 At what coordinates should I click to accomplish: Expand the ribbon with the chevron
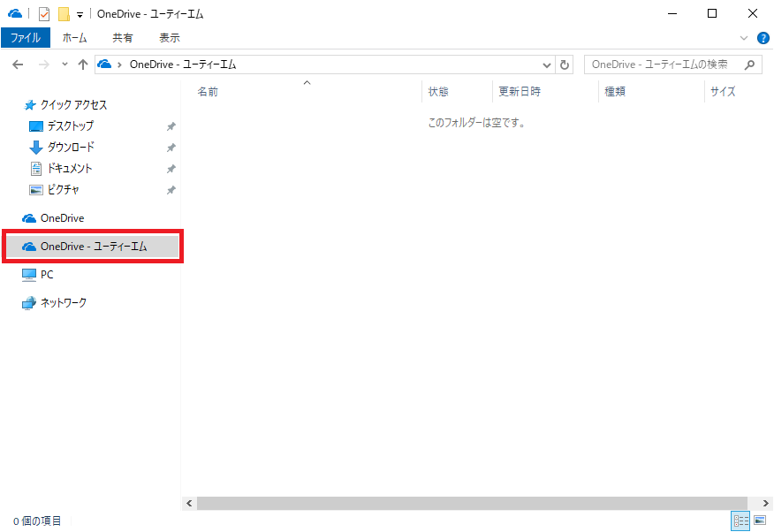pyautogui.click(x=744, y=38)
